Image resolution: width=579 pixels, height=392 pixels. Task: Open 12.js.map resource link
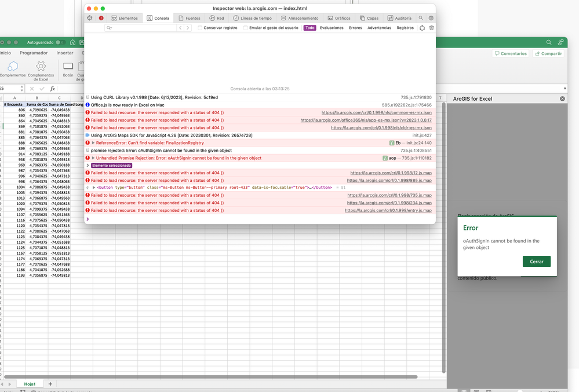[x=391, y=173]
